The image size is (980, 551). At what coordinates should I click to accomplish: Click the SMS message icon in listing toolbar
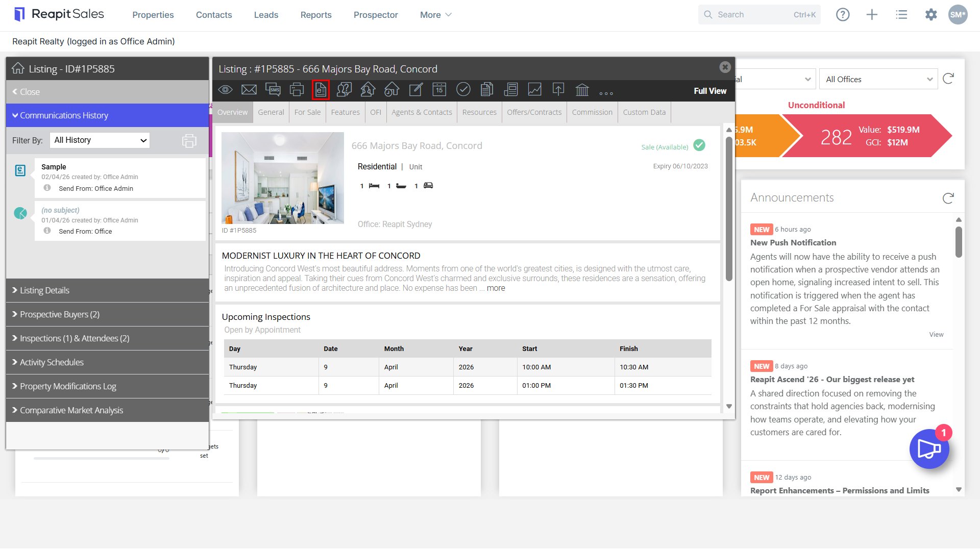point(273,90)
